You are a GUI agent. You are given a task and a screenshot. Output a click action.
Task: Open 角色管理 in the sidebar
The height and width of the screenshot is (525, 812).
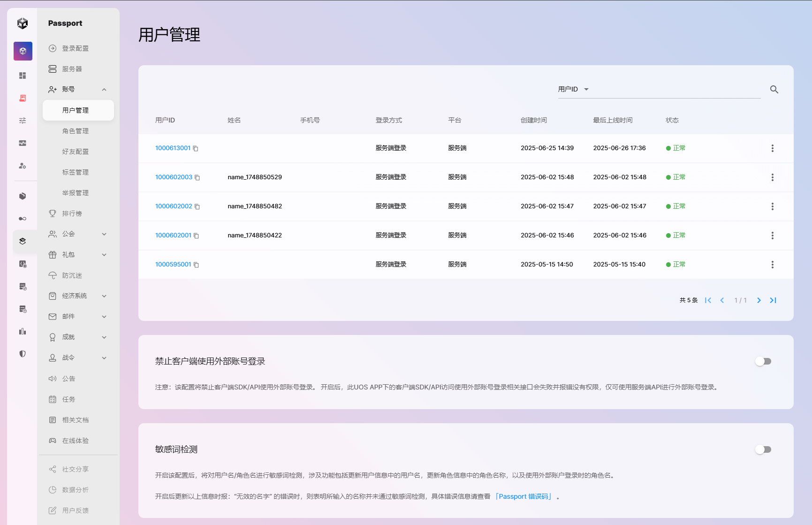coord(76,131)
